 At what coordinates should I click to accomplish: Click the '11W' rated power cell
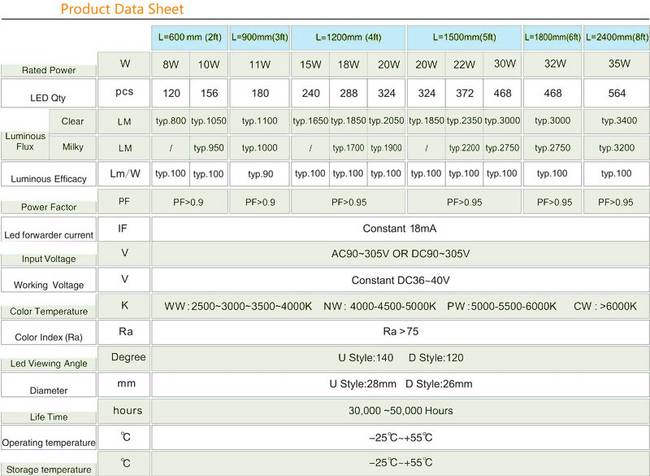pyautogui.click(x=260, y=65)
